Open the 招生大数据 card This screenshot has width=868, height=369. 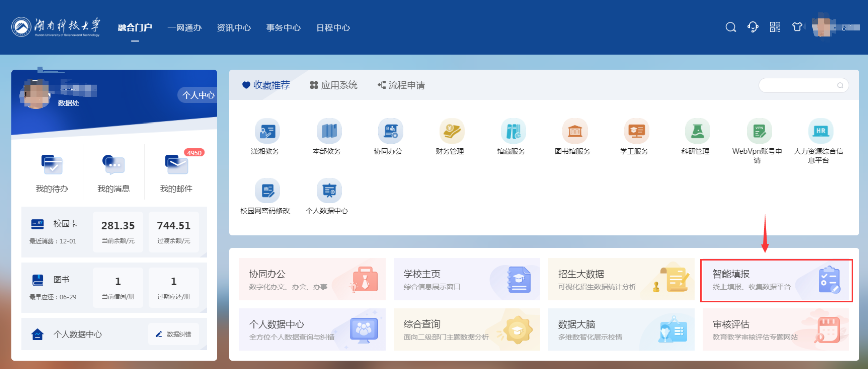pos(621,280)
